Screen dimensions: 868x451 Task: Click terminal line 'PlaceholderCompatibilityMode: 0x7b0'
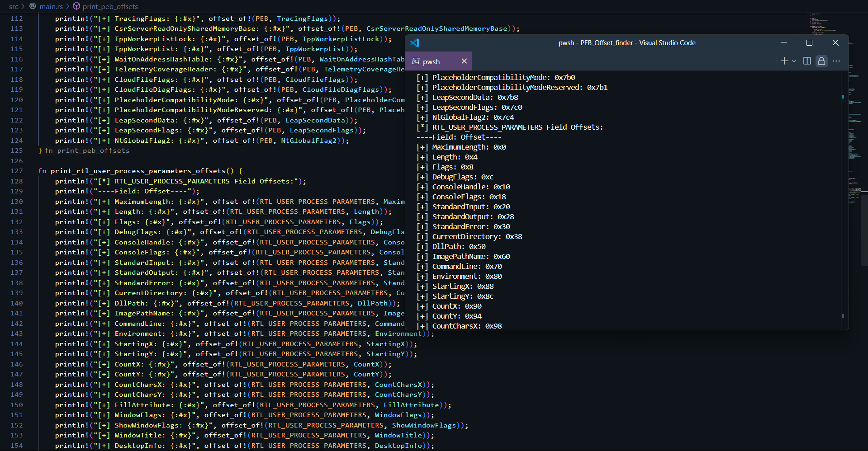tap(496, 77)
